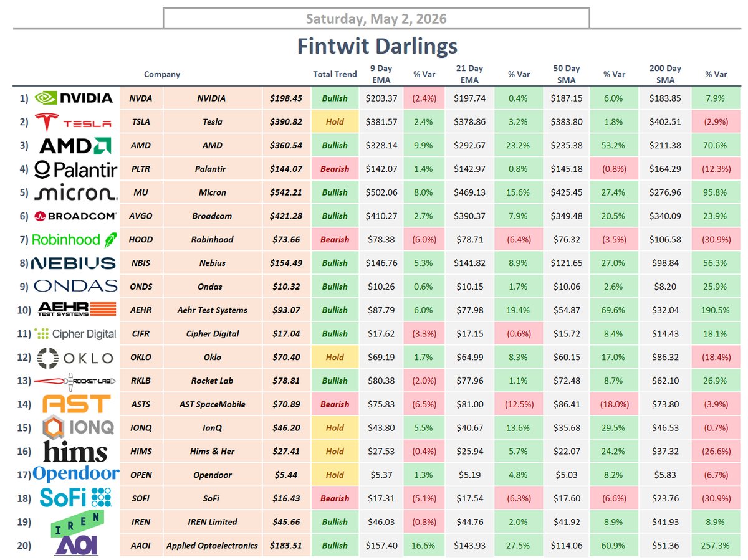Select the AAOI ticker cell
Viewport: 748px width, 560px height.
tap(140, 546)
